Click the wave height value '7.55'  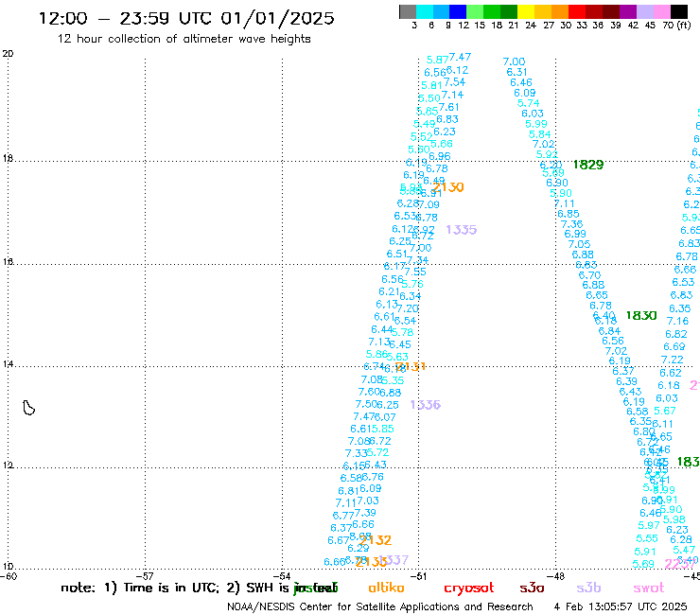[415, 272]
